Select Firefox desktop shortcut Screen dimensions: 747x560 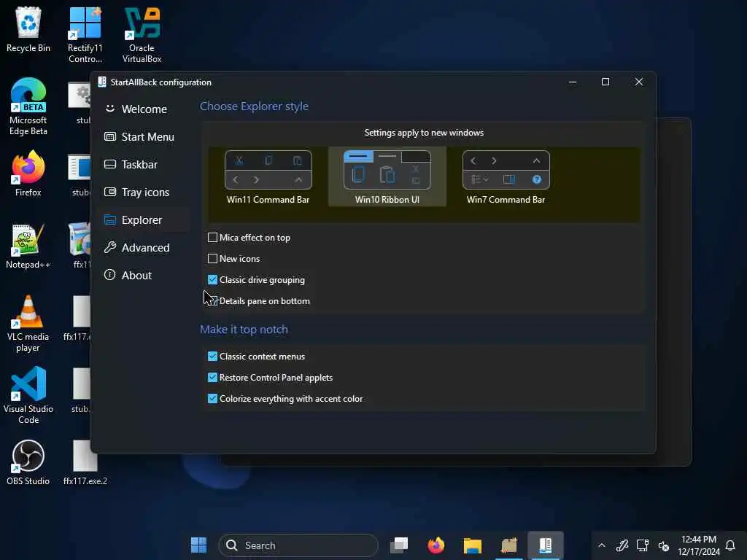(28, 174)
